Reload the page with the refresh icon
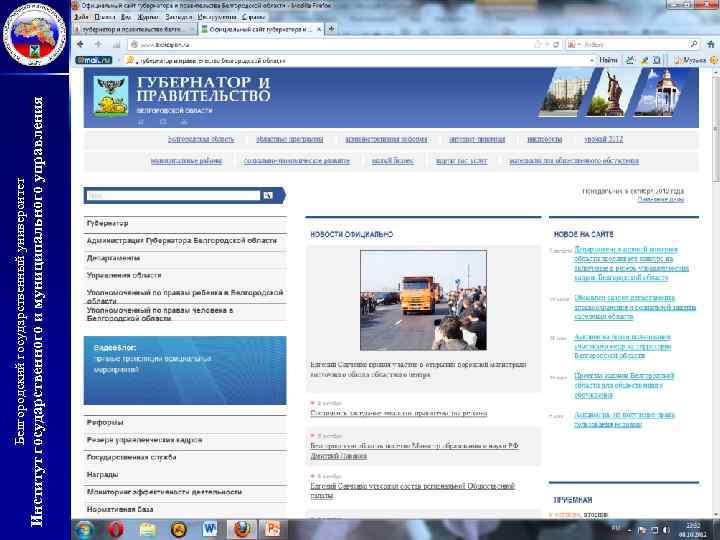This screenshot has height=540, width=720. 556,45
